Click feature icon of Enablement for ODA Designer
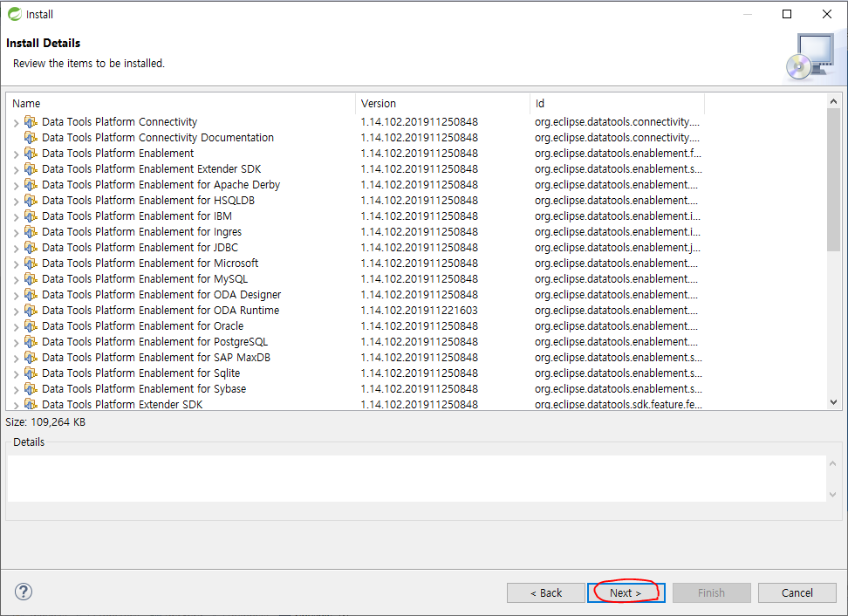This screenshot has height=616, width=848. click(31, 294)
